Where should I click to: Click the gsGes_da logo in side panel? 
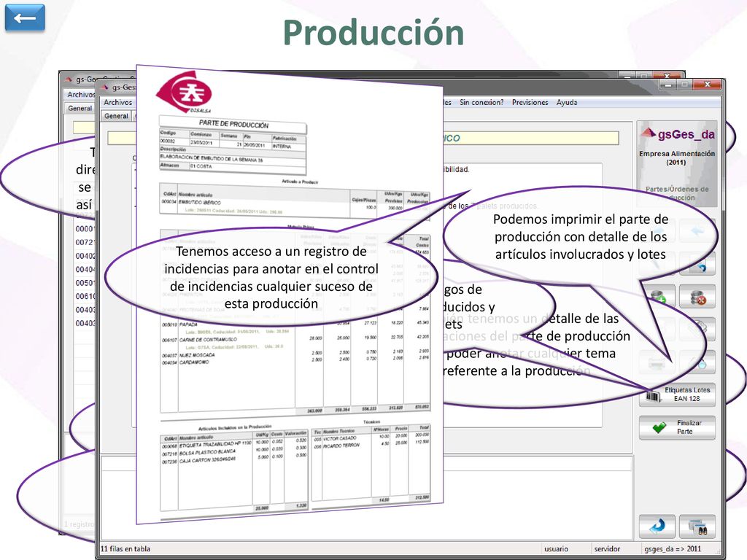click(x=678, y=134)
